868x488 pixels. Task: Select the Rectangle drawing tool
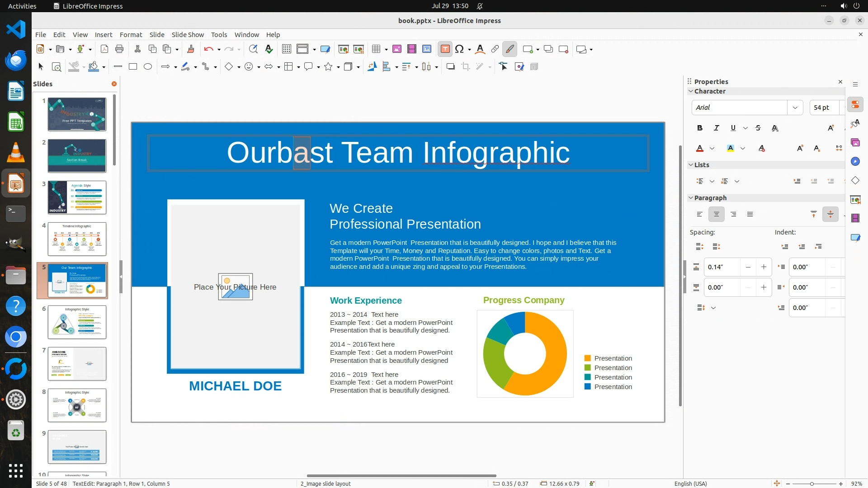(133, 67)
